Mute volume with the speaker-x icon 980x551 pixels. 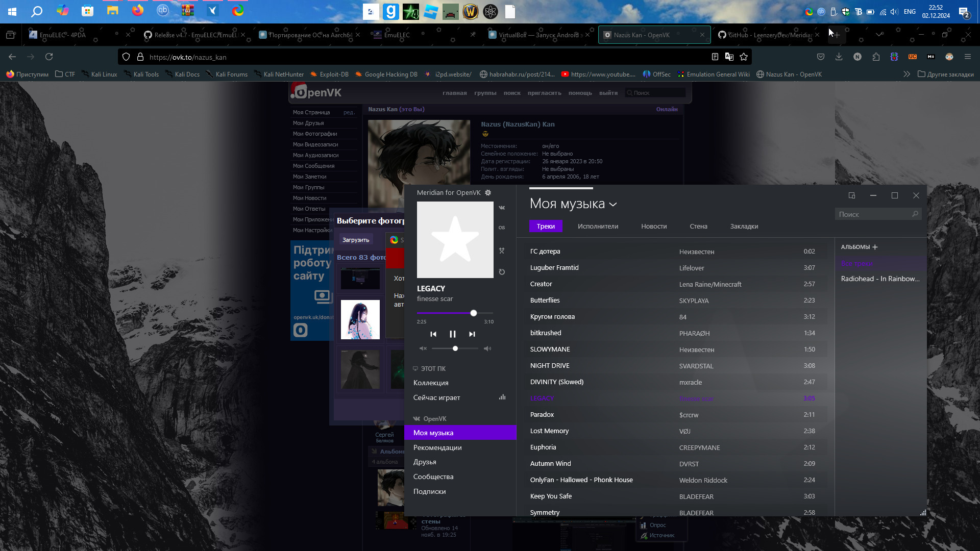point(423,348)
